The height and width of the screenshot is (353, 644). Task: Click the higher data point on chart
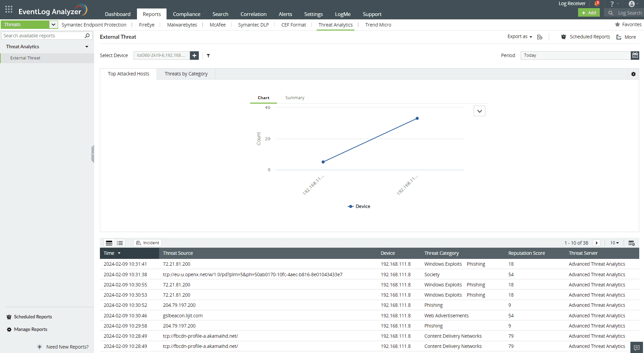point(417,119)
